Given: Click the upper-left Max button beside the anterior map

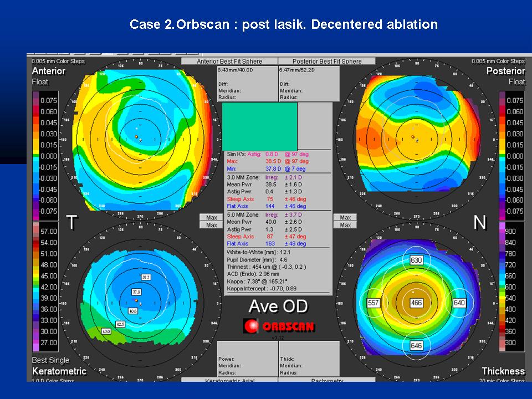Looking at the screenshot, I should tap(211, 217).
